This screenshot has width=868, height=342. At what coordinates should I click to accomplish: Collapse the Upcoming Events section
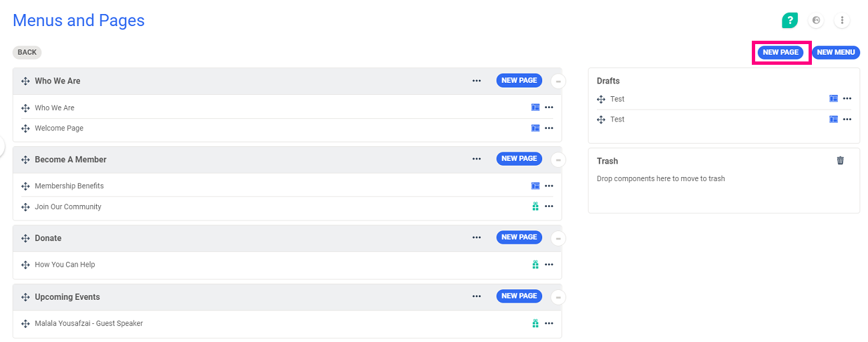click(558, 297)
